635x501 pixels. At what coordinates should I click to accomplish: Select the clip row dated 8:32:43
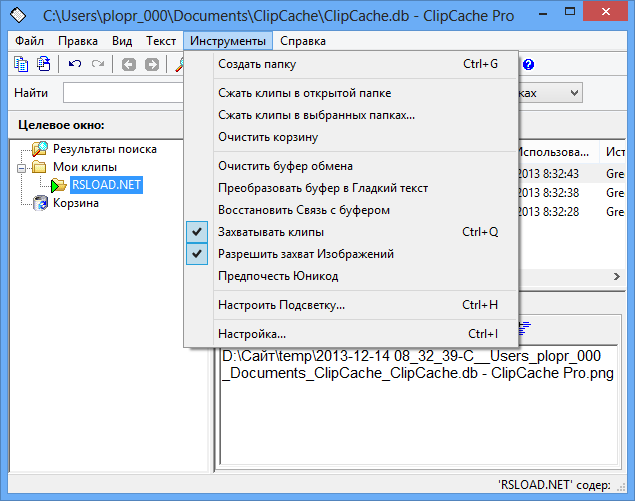click(x=571, y=174)
